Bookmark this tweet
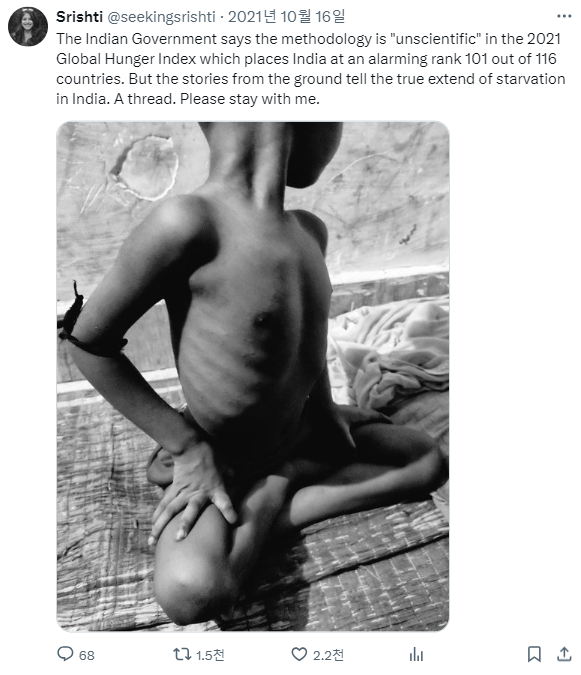This screenshot has height=675, width=581. [x=534, y=654]
